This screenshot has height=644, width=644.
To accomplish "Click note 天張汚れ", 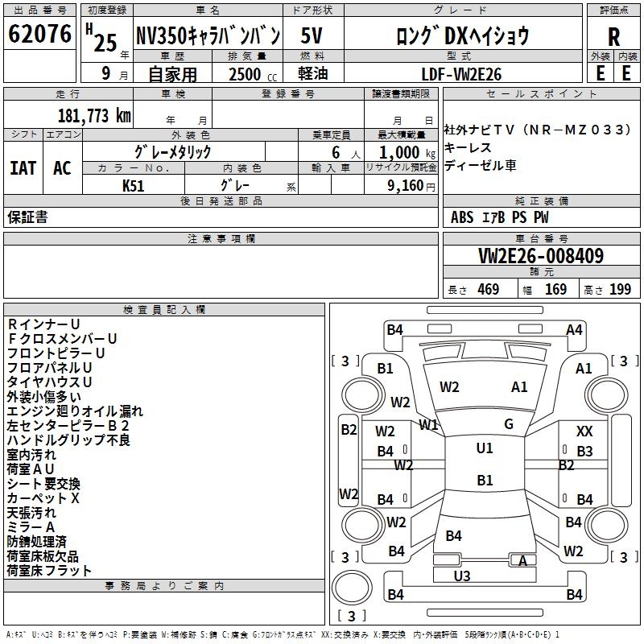I will (x=31, y=513).
